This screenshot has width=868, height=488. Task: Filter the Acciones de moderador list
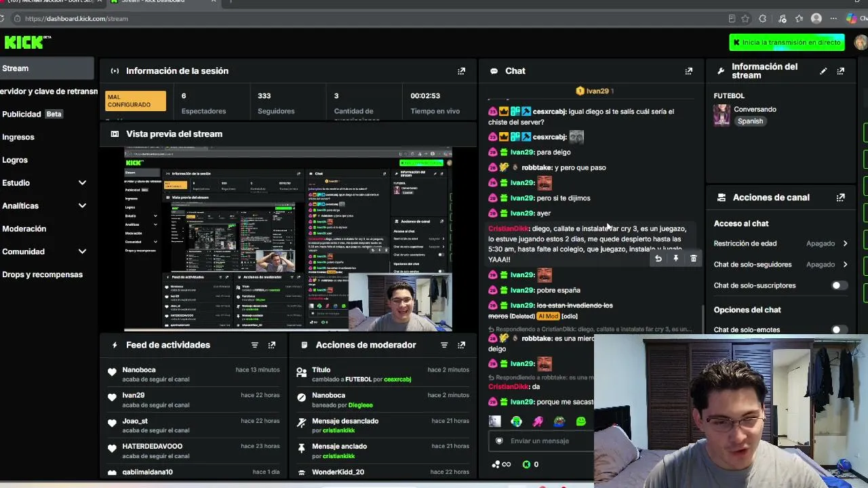tap(444, 345)
